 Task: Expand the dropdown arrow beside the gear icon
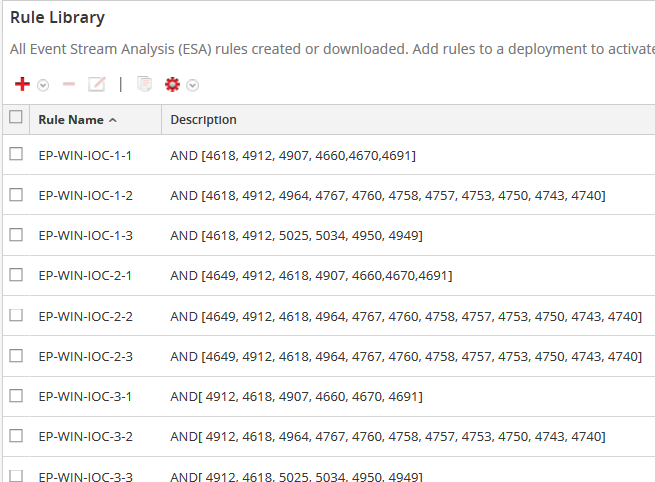[193, 86]
